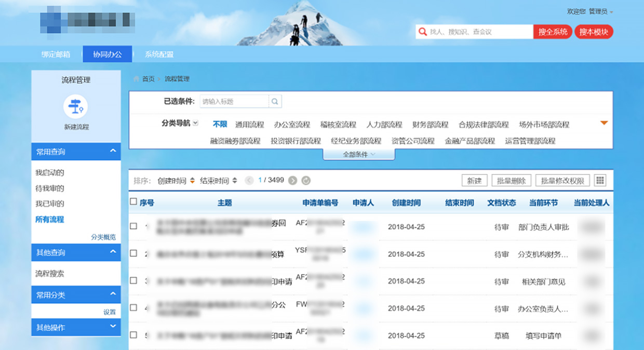Check the third row's checkbox
The width and height of the screenshot is (644, 350).
[133, 280]
